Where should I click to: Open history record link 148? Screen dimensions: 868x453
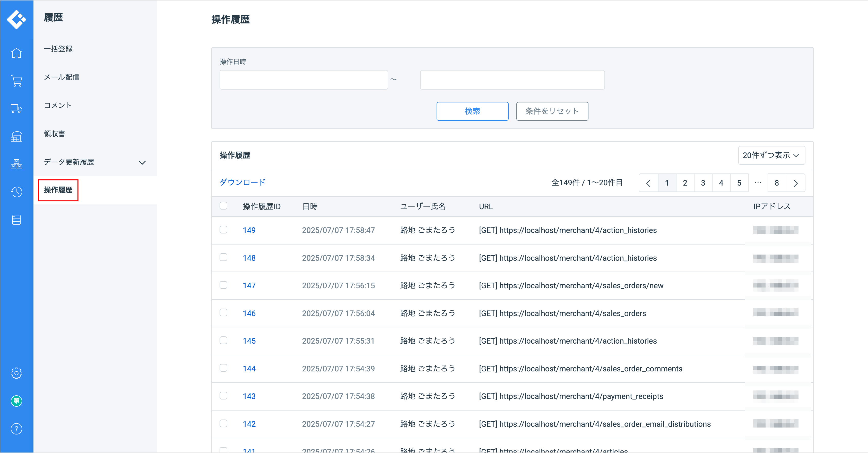pos(249,258)
